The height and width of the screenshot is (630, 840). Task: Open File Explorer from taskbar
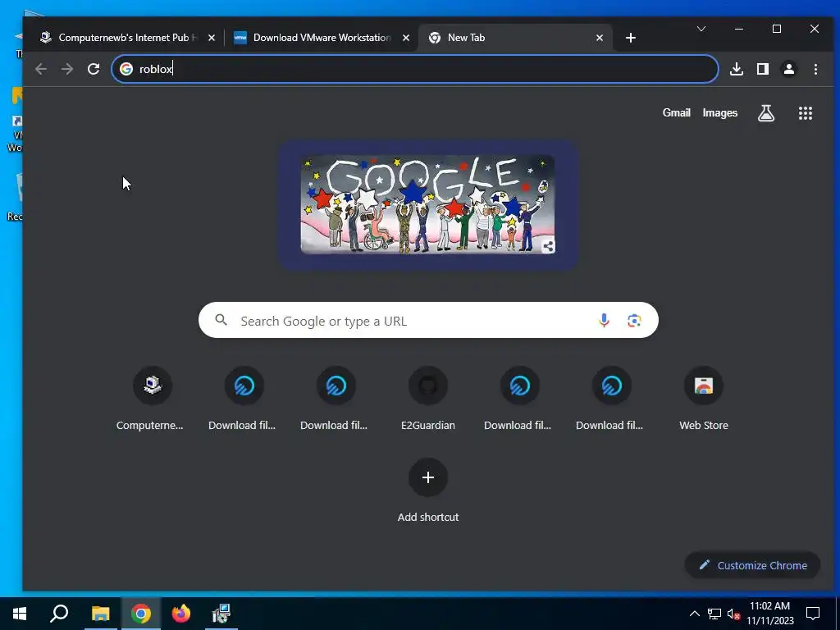pyautogui.click(x=100, y=614)
